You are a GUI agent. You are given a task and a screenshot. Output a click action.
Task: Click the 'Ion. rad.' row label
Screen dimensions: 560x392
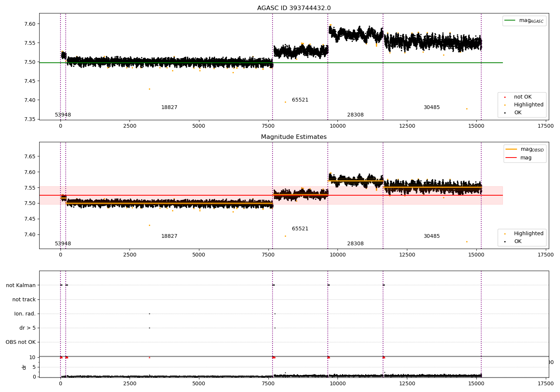click(25, 314)
